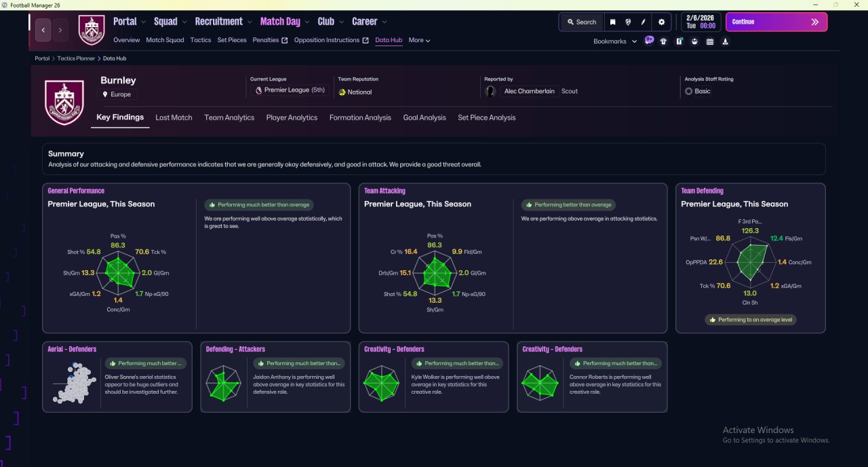Viewport: 868px width, 467px height.
Task: Switch to the Last Match tab
Action: click(174, 117)
